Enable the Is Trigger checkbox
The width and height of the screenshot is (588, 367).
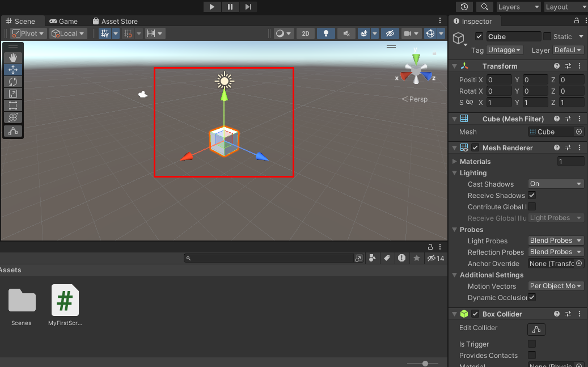[x=532, y=344]
